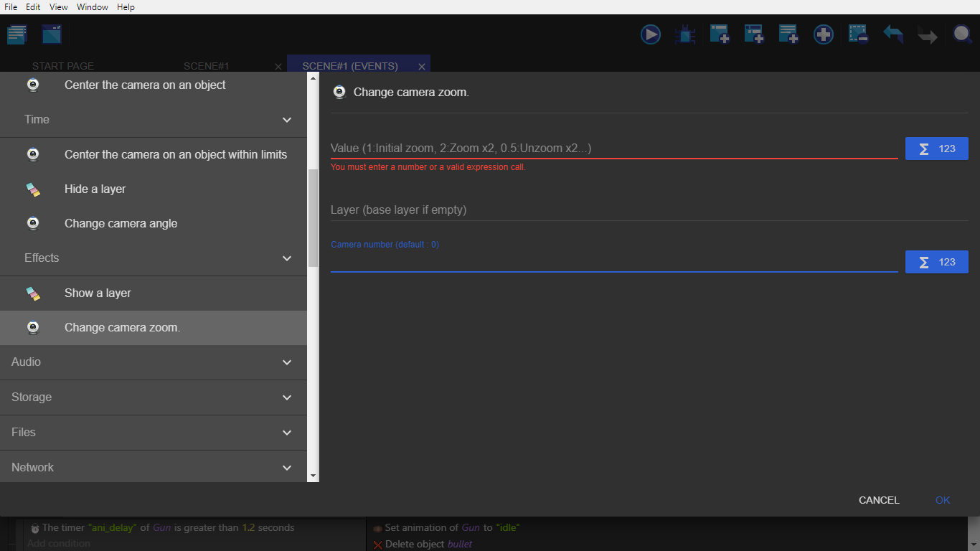The height and width of the screenshot is (551, 980).
Task: Collapse the Effects section chevron
Action: tap(287, 258)
